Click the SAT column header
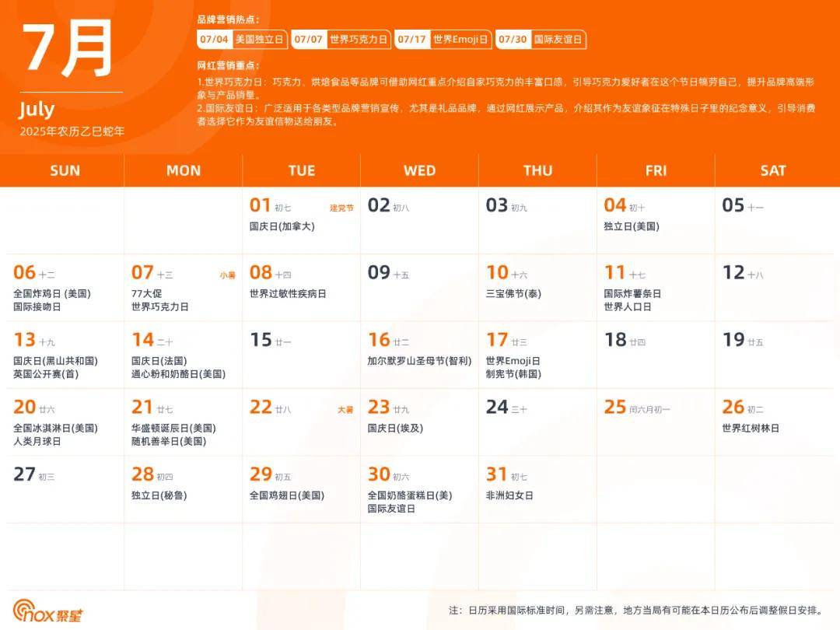This screenshot has height=630, width=840. pos(773,170)
